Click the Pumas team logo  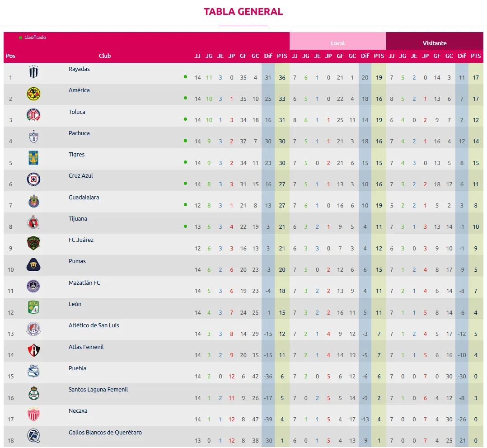click(34, 264)
